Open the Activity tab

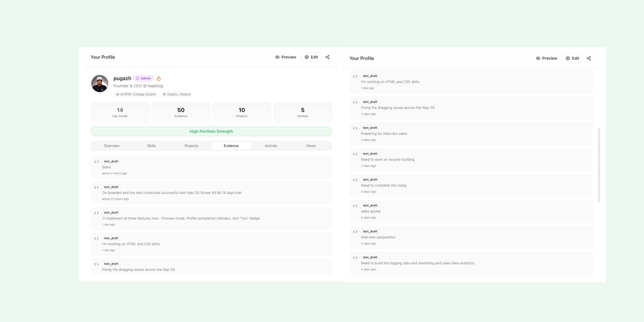(x=271, y=146)
